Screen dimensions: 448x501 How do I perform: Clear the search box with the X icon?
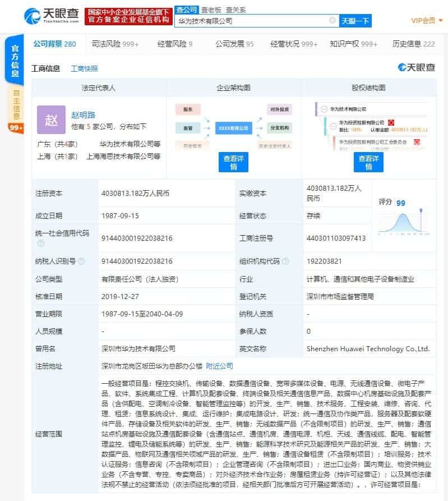tap(332, 20)
